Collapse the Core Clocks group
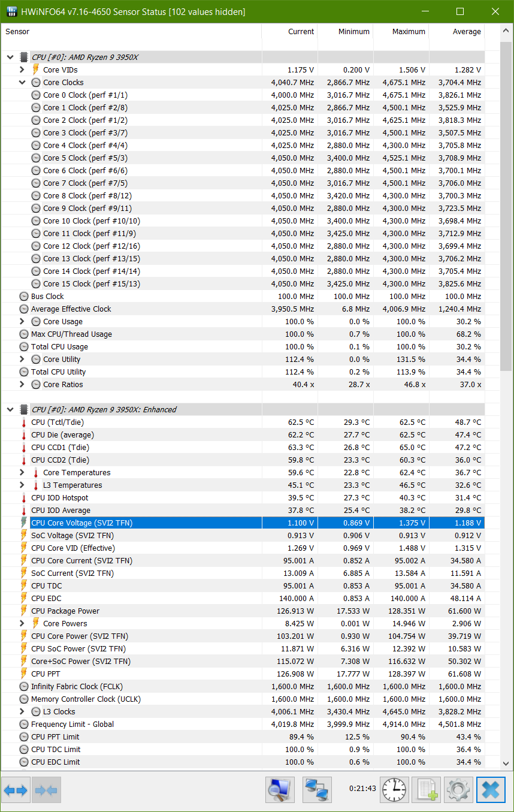The image size is (514, 812). pos(22,83)
